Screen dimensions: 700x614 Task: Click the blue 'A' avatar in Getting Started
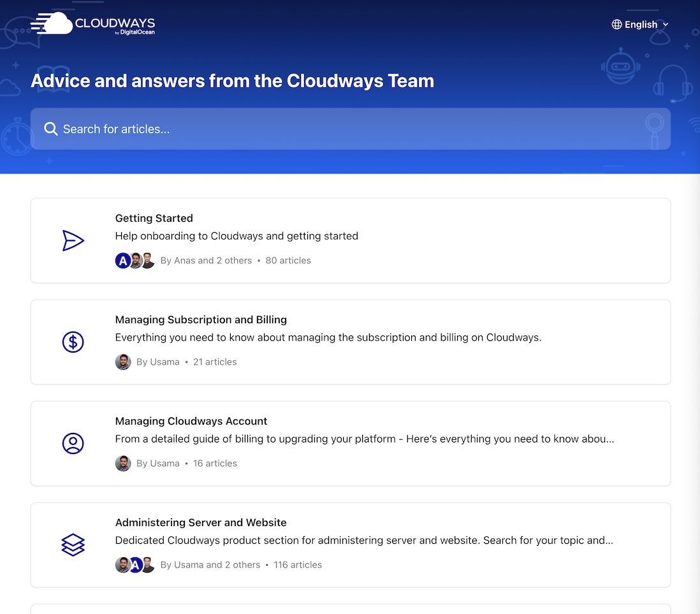coord(123,260)
